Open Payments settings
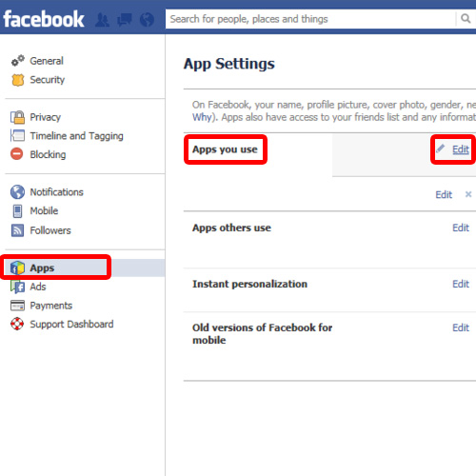The image size is (476, 476). point(51,306)
